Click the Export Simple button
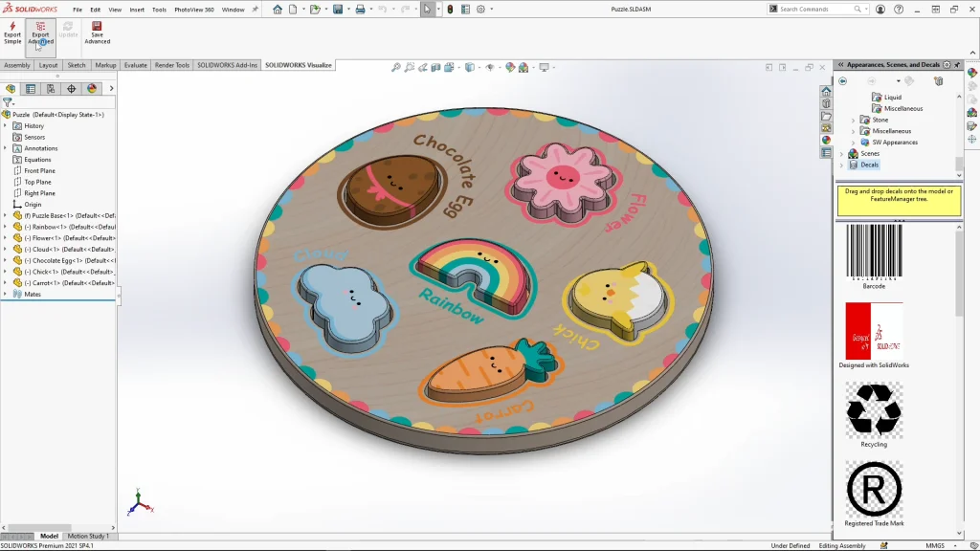 12,33
